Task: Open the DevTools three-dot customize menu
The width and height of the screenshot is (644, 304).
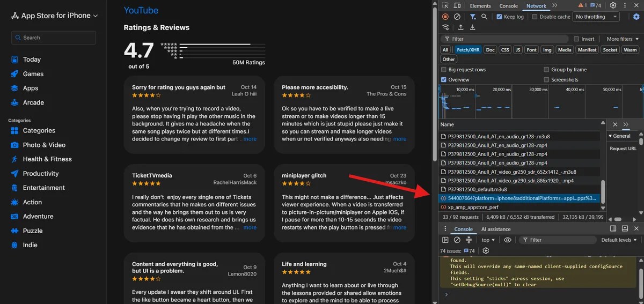Action: pyautogui.click(x=625, y=5)
